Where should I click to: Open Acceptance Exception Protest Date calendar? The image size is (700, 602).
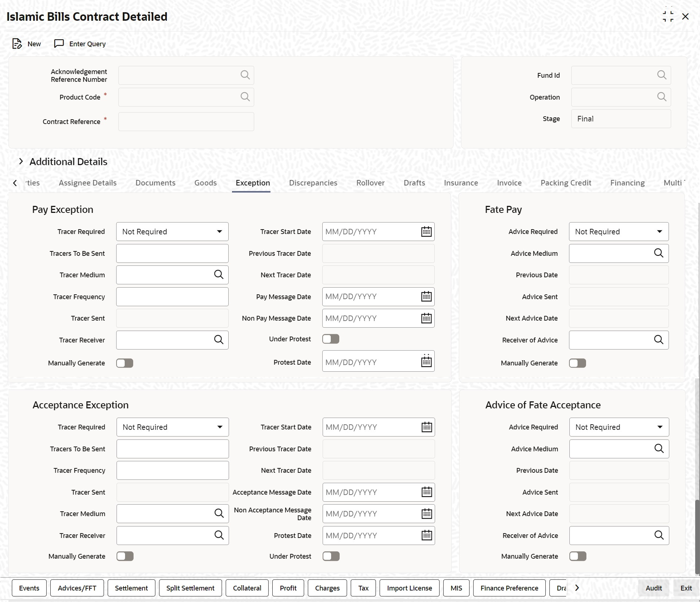click(427, 535)
